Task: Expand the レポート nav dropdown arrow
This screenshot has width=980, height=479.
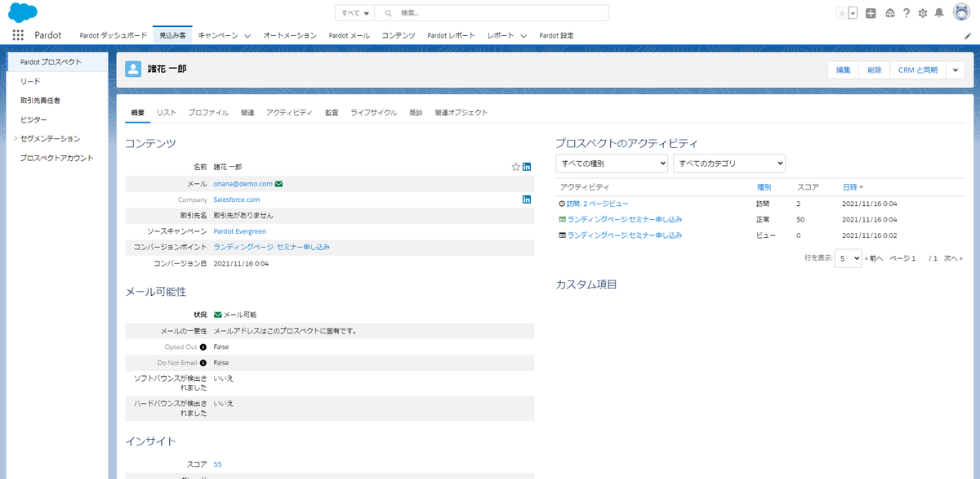Action: 523,36
